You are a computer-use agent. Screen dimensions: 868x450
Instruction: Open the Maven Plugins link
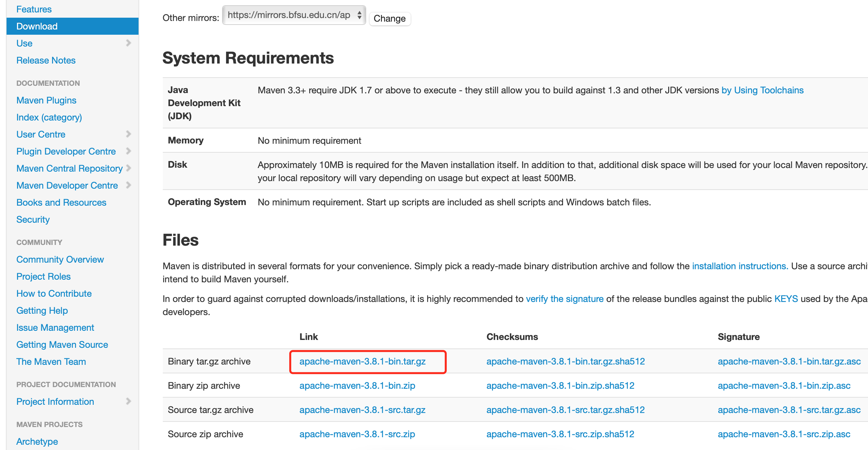pyautogui.click(x=47, y=100)
